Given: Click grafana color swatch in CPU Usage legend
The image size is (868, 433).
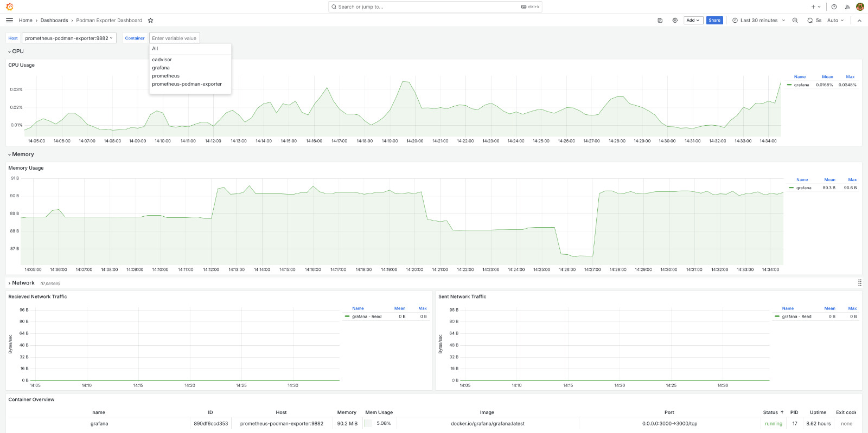Looking at the screenshot, I should [x=789, y=85].
